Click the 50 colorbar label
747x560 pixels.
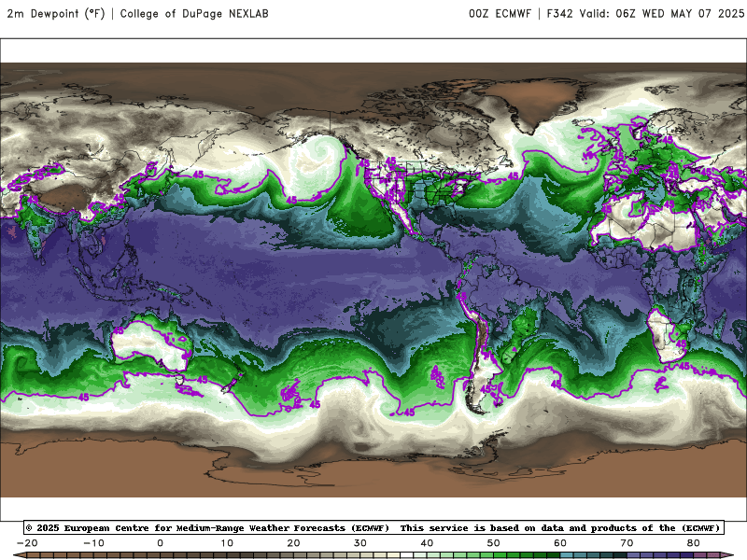(x=494, y=543)
